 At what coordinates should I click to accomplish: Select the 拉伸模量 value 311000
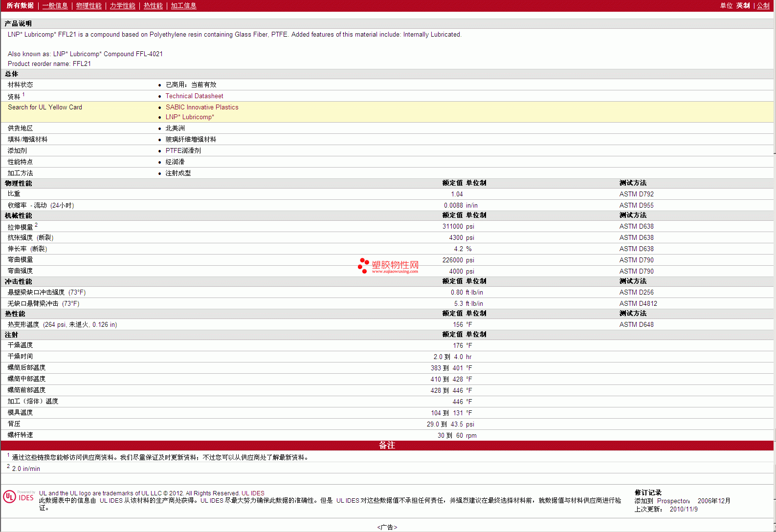pos(453,227)
